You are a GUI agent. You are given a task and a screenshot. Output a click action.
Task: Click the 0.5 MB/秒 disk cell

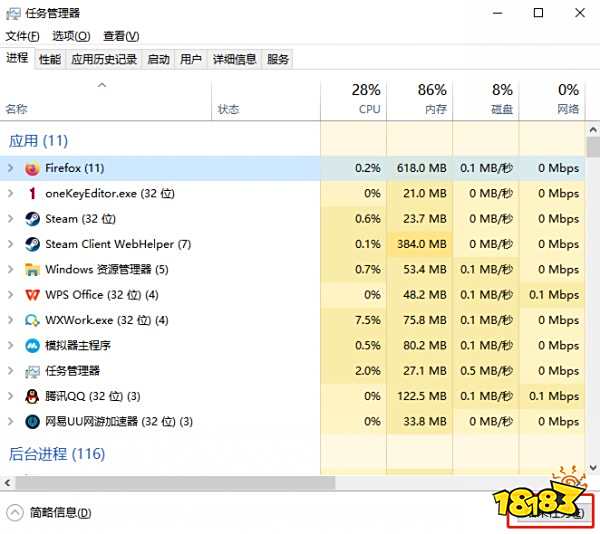tap(486, 371)
